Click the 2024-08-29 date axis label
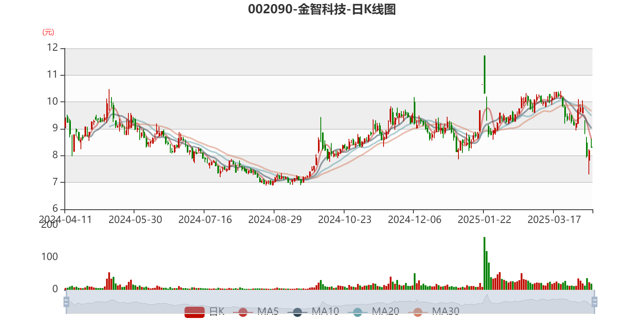 (x=275, y=220)
